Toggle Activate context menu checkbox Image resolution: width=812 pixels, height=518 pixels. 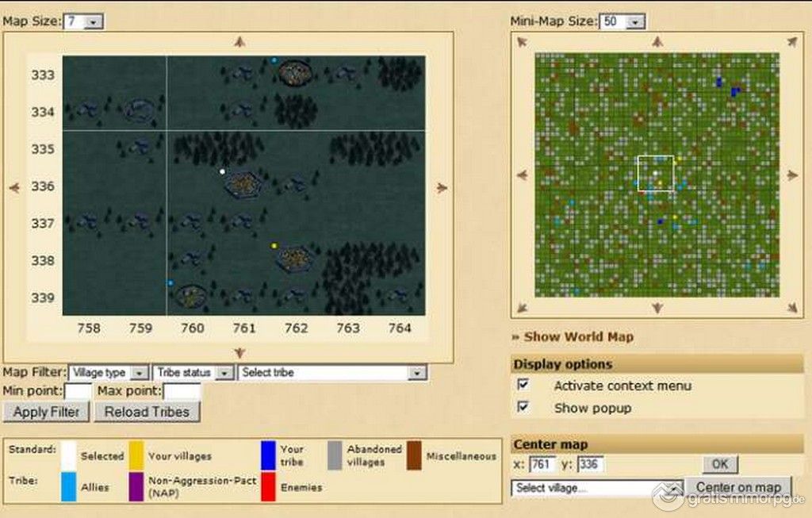point(523,385)
